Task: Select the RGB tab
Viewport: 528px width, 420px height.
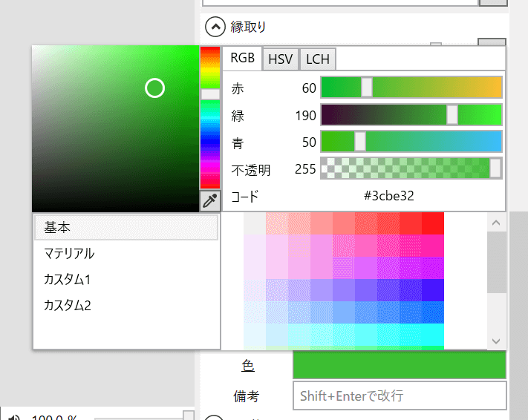Action: (242, 59)
